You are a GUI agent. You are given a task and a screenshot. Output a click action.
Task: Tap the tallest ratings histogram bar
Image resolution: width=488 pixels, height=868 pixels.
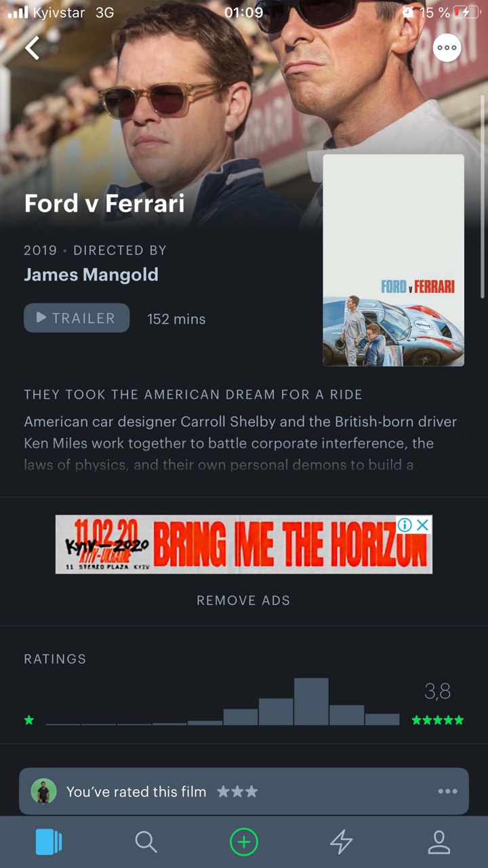[x=311, y=702]
